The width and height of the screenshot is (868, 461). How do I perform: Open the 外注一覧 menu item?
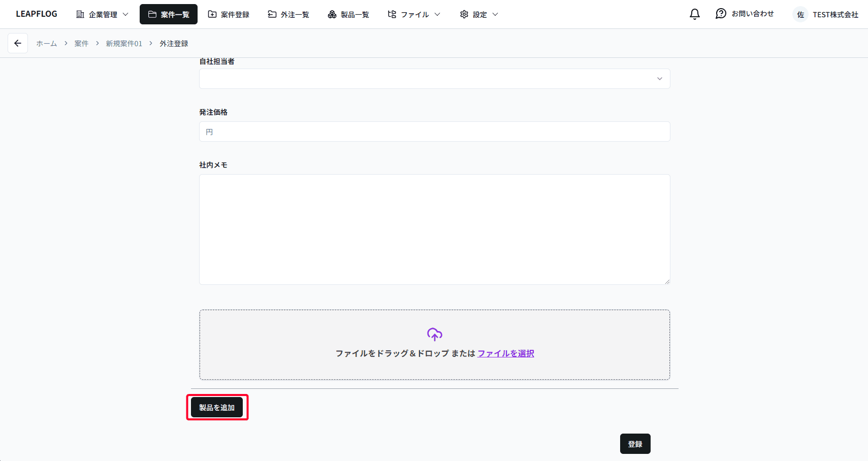[288, 14]
